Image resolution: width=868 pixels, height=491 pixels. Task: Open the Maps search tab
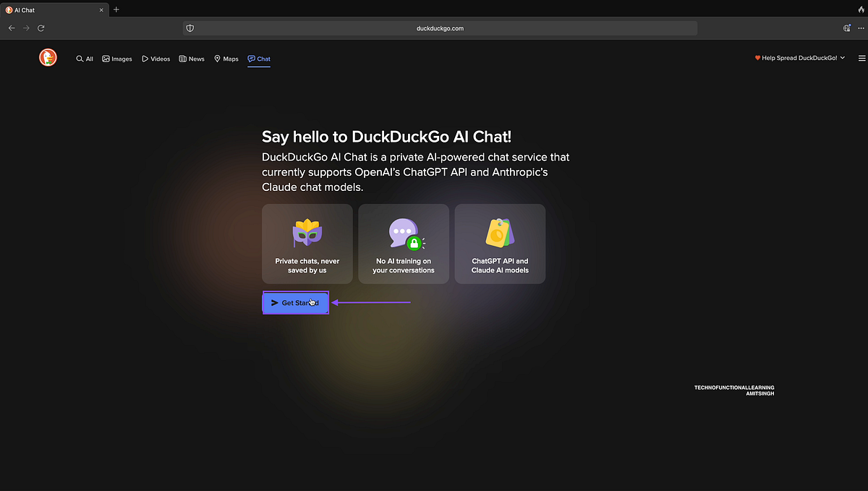coord(226,59)
